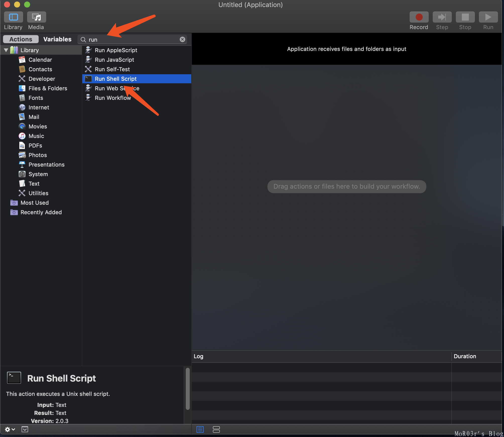Click the Duration column header
Viewport: 504px width, 437px height.
(x=477, y=356)
